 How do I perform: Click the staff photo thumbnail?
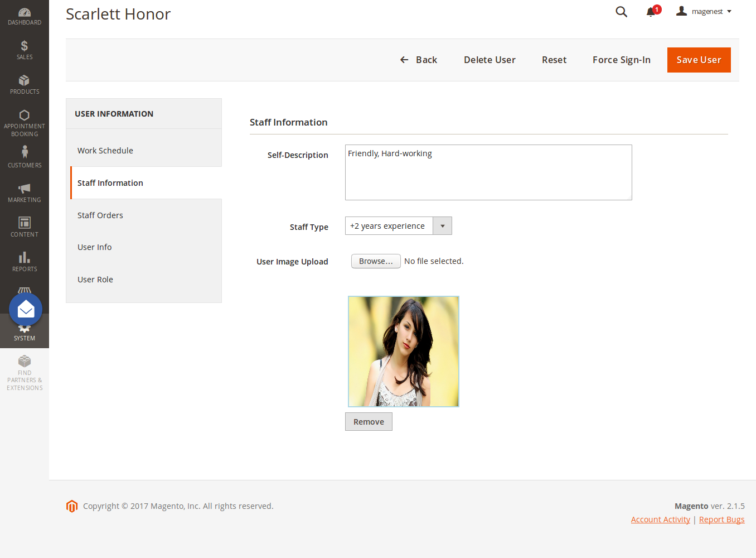404,352
